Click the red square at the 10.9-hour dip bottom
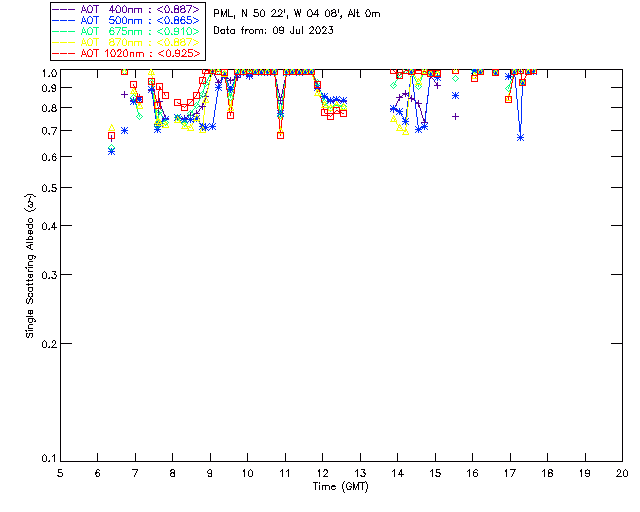This screenshot has width=640, height=512. [280, 136]
